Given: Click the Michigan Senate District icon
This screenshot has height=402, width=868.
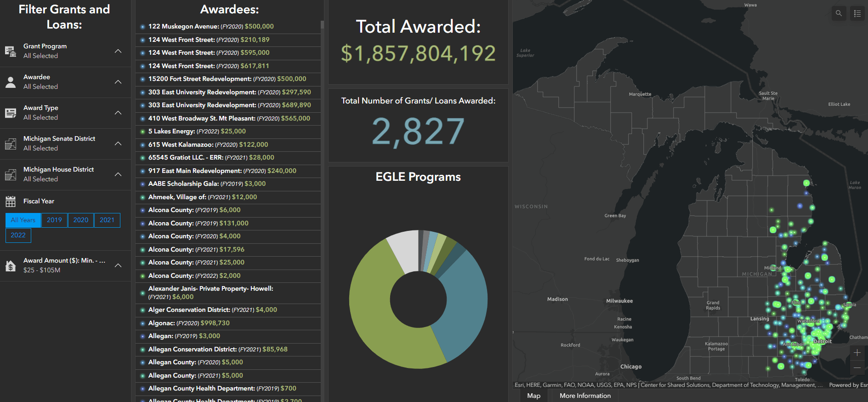Looking at the screenshot, I should tap(11, 144).
